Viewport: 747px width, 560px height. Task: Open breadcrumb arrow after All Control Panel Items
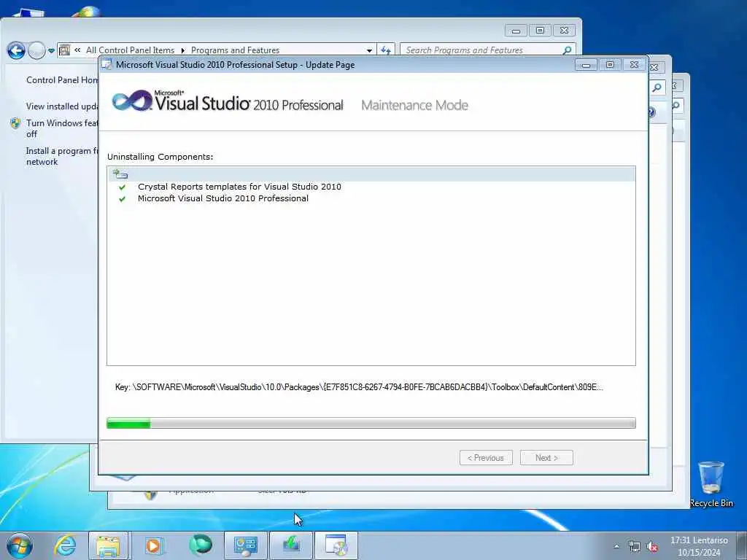point(182,50)
